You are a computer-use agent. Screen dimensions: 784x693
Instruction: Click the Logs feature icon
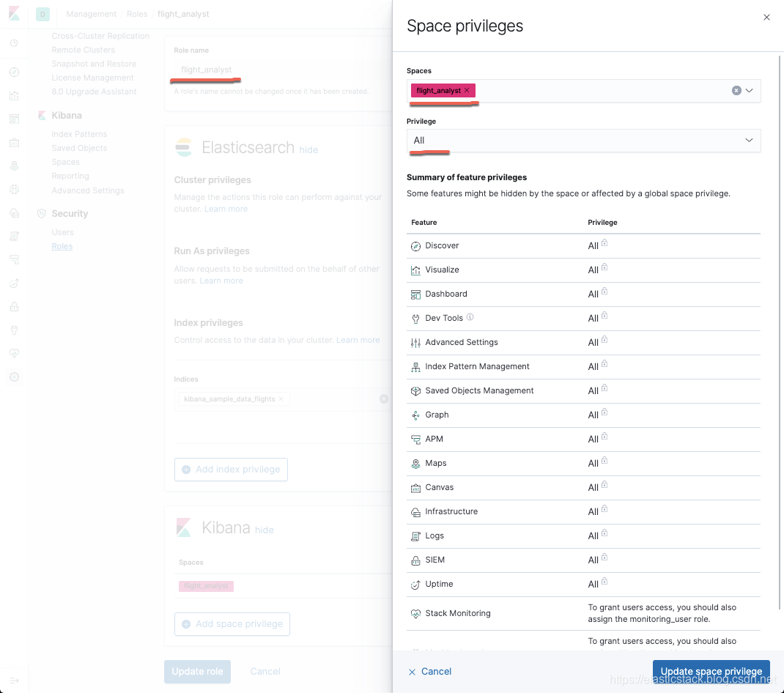pyautogui.click(x=415, y=536)
